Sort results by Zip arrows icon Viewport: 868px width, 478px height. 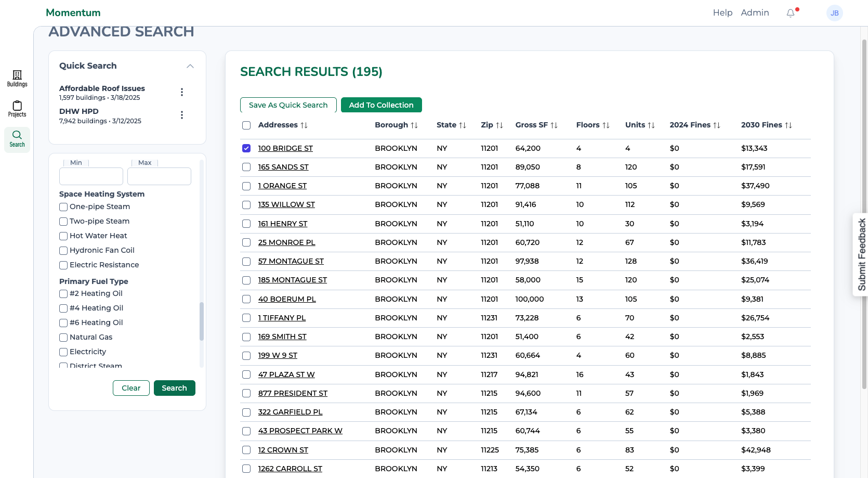click(x=499, y=125)
